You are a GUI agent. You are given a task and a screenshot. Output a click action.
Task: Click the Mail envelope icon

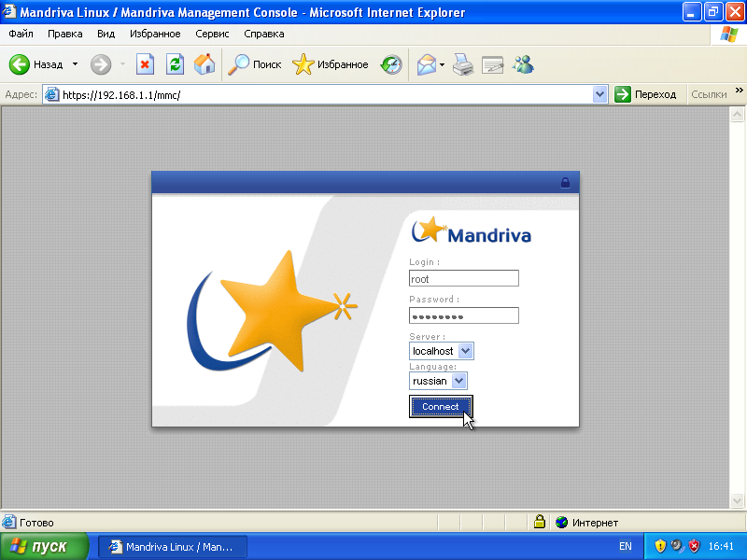pyautogui.click(x=427, y=64)
